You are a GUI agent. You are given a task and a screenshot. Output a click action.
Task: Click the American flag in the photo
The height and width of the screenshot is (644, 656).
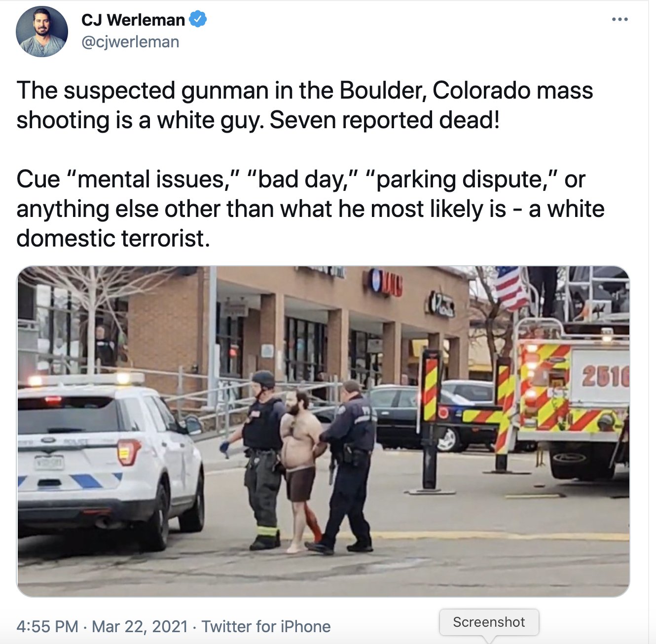coord(510,288)
